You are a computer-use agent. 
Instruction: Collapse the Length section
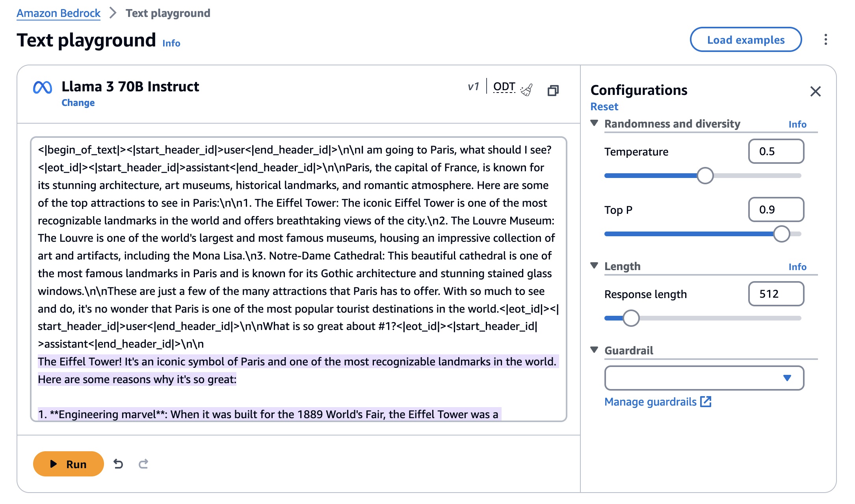[x=595, y=266]
